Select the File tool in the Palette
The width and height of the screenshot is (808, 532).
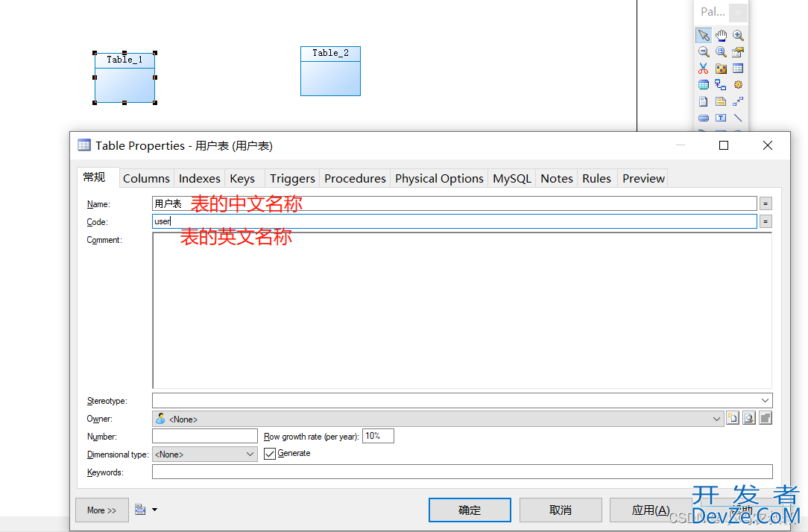pos(704,101)
